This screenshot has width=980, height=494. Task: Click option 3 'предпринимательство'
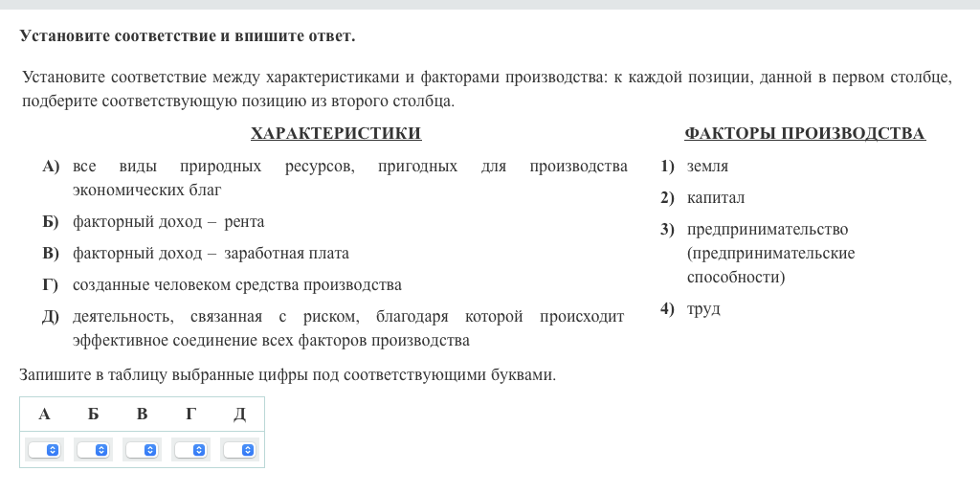pyautogui.click(x=767, y=230)
